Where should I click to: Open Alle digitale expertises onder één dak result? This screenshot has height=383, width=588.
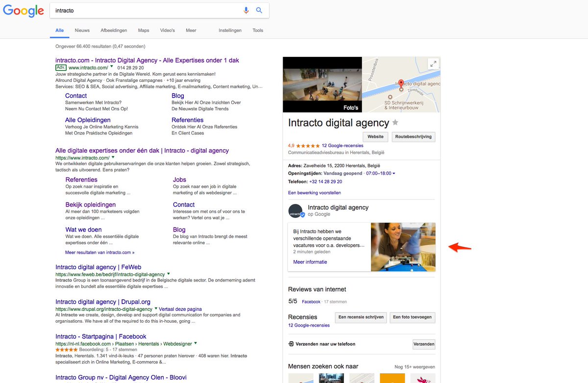[x=142, y=151]
